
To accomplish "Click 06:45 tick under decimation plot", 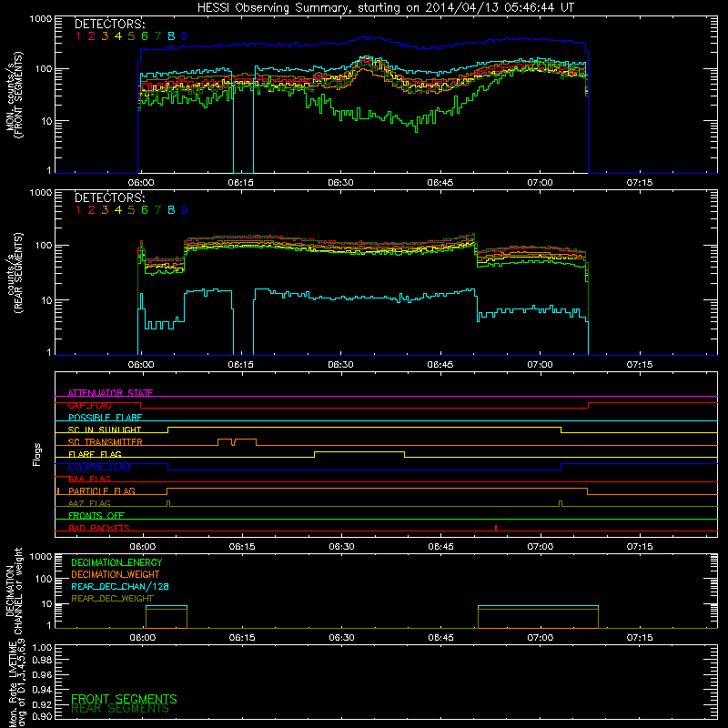I will [440, 638].
